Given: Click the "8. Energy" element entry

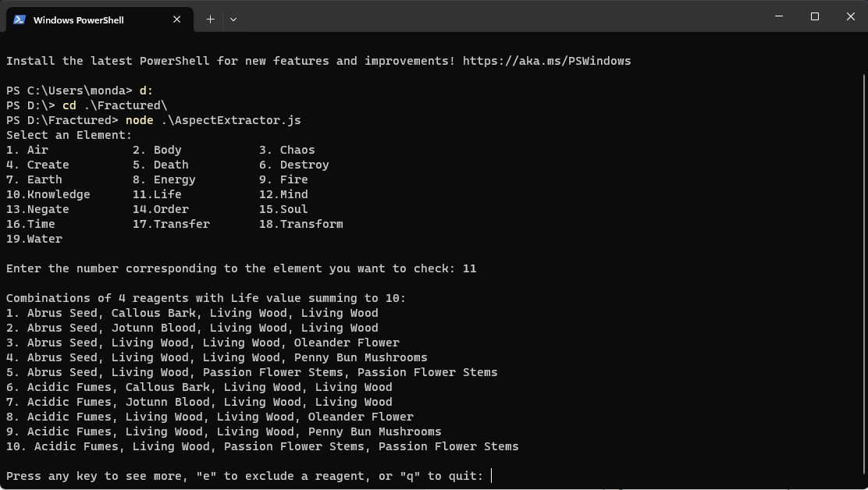Looking at the screenshot, I should coord(165,179).
